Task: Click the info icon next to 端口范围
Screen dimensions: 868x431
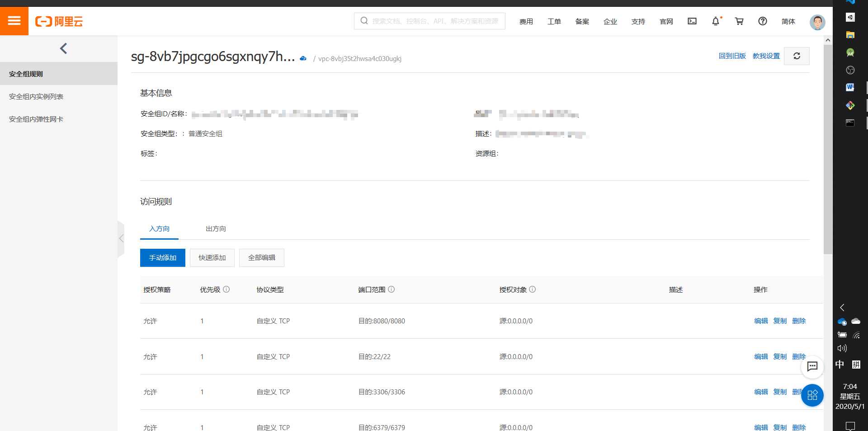Action: tap(392, 289)
